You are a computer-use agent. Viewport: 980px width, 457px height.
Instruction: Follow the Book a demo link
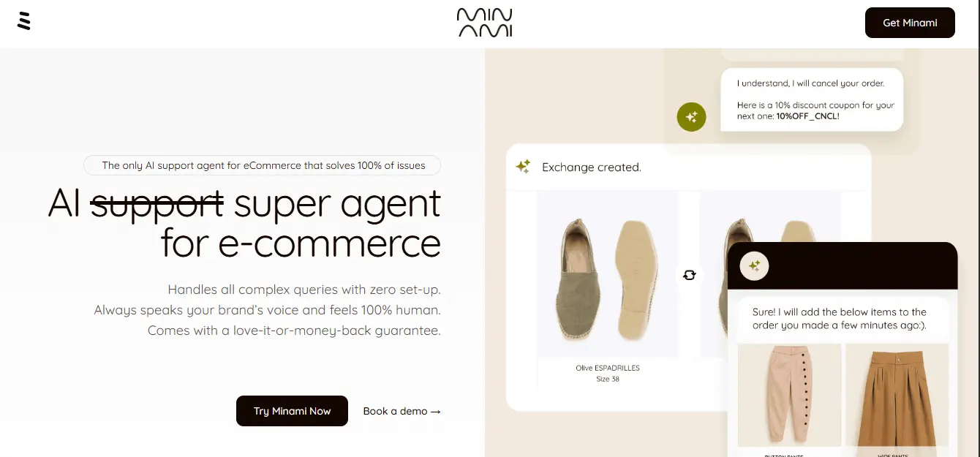(x=402, y=411)
